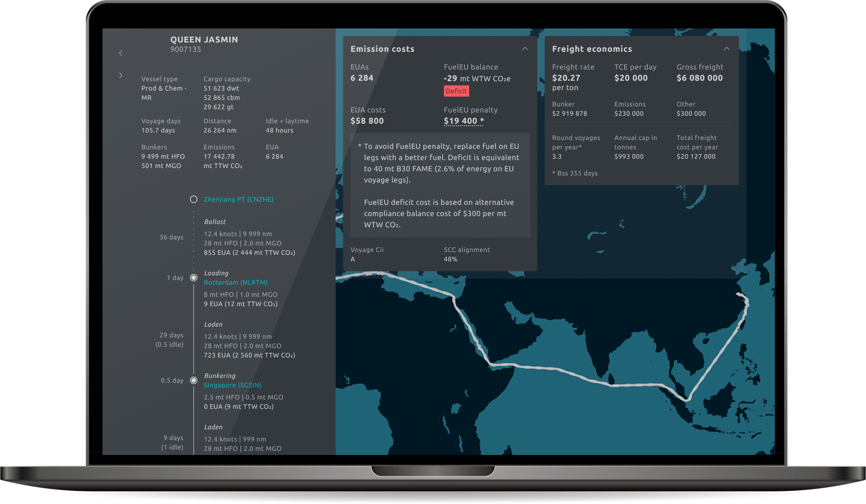Click the Annual cap $993 000 value
866x504 pixels.
coord(629,156)
